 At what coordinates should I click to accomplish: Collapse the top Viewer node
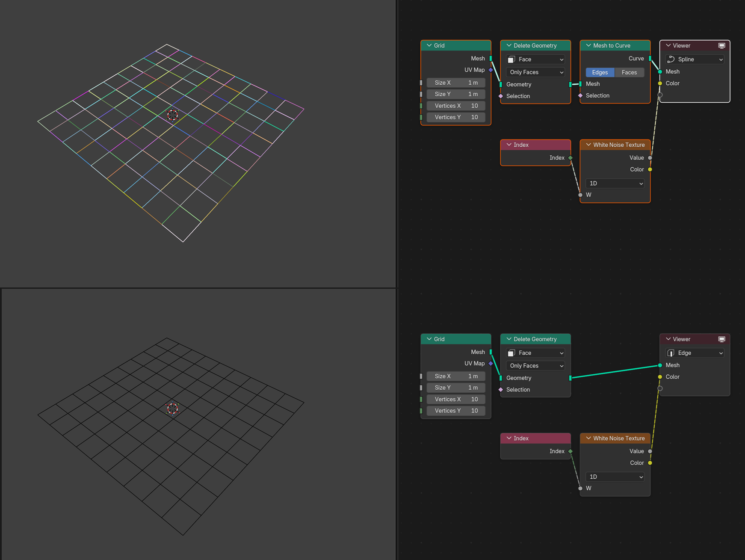coord(668,45)
